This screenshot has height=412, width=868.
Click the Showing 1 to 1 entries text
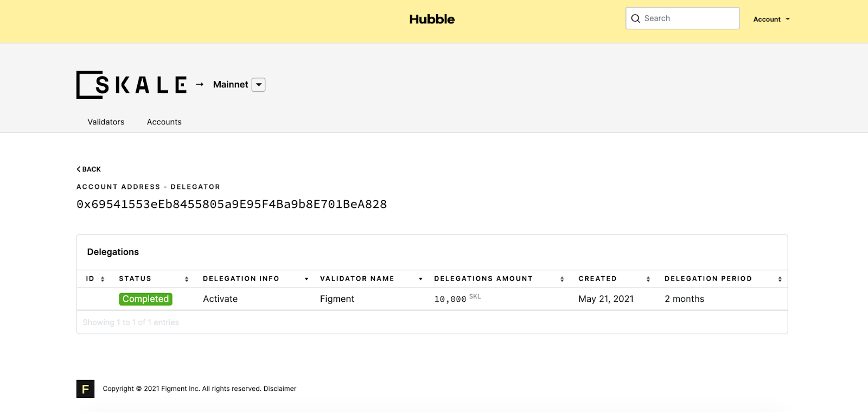pyautogui.click(x=131, y=322)
